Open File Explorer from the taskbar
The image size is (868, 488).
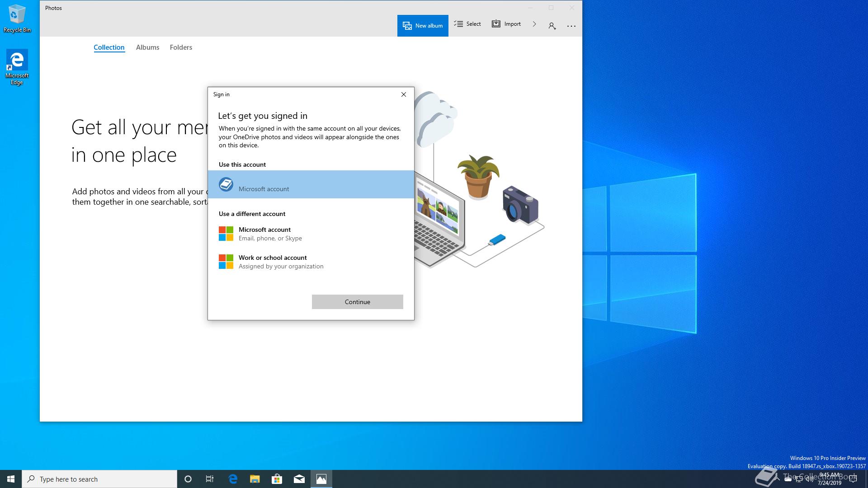255,479
